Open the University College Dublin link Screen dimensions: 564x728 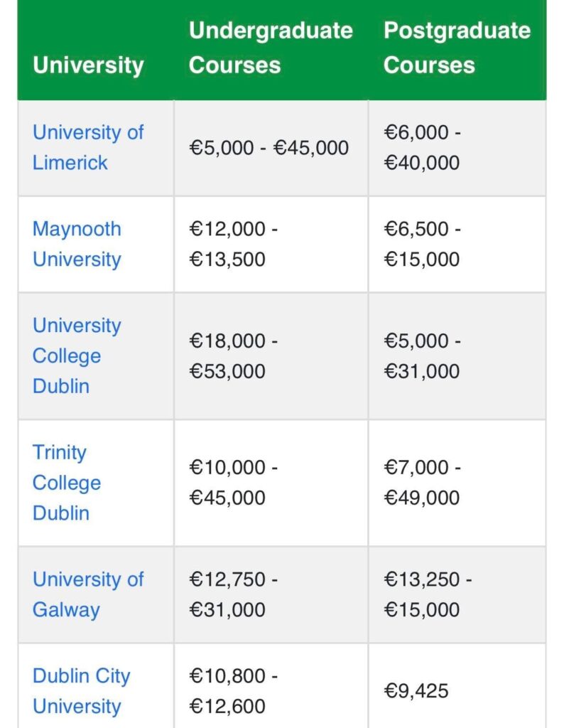pos(77,355)
